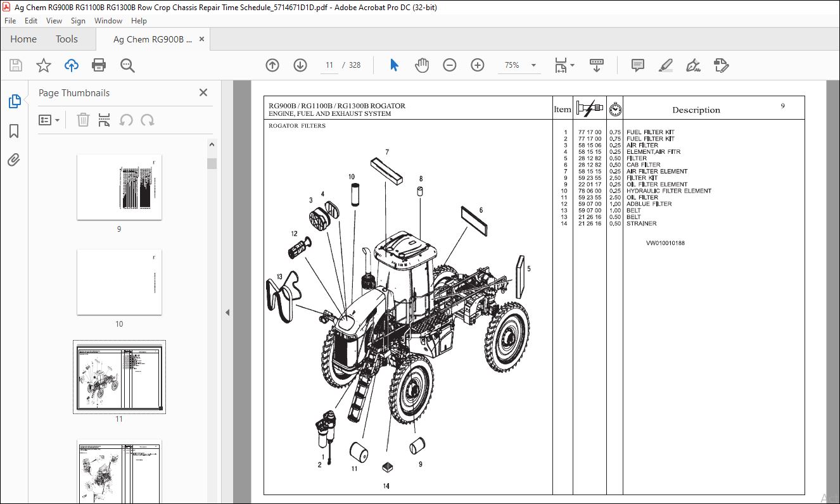
Task: Click the page number field showing 11
Action: coord(329,65)
